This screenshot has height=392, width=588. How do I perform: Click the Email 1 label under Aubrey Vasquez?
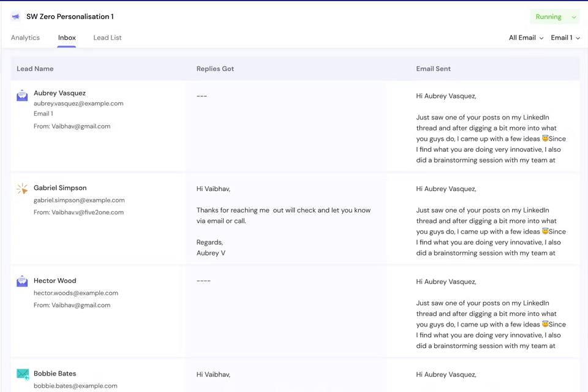tap(43, 114)
